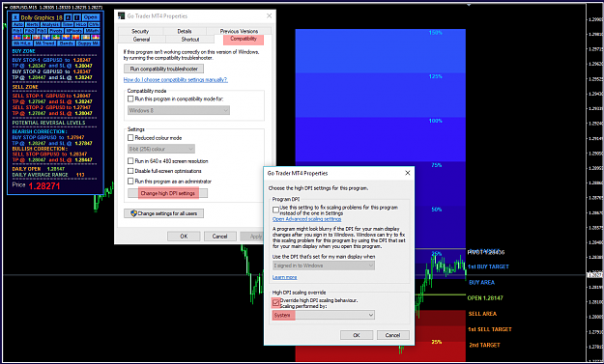Click the OPEN 1.28147 chart label
Viewport: 604px width, 364px height.
click(485, 297)
